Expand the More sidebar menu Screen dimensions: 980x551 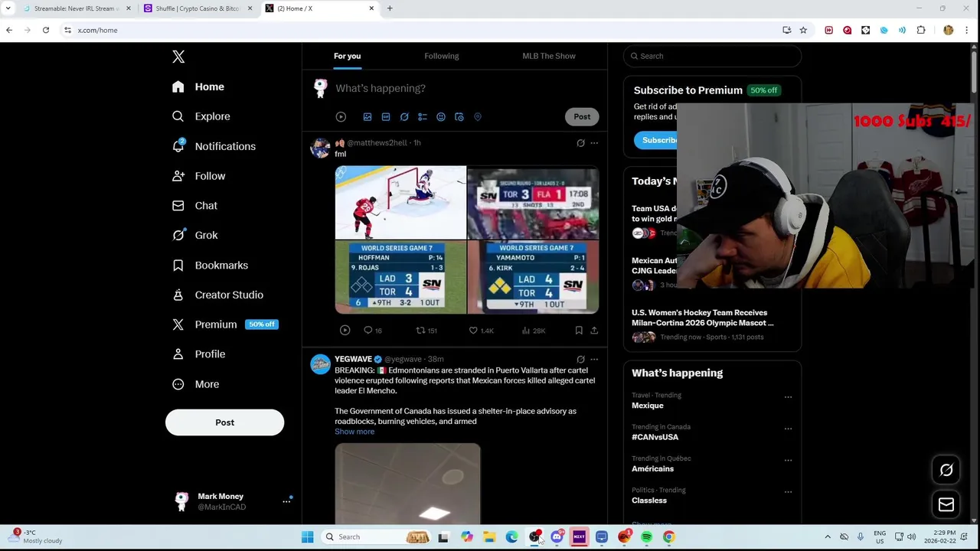point(196,384)
